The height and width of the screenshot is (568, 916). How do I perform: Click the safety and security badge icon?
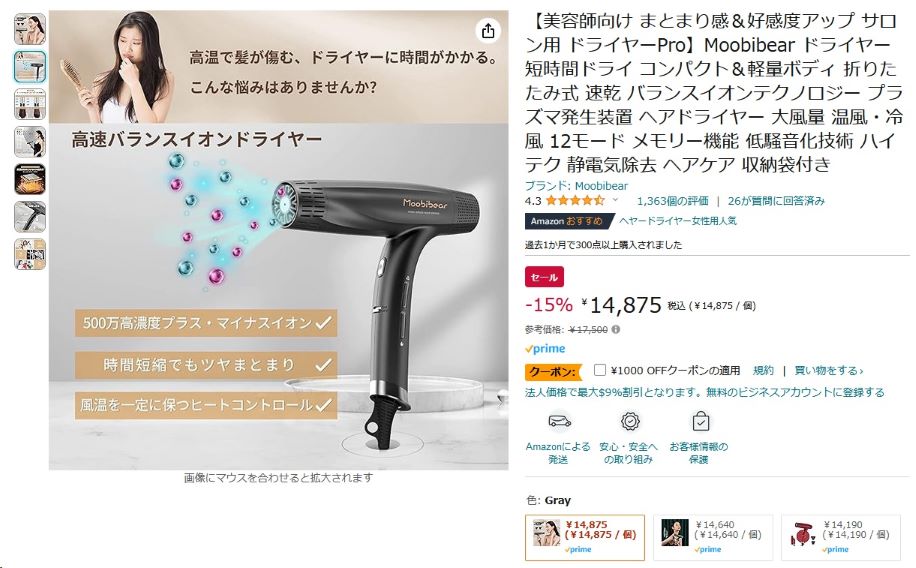coord(630,421)
